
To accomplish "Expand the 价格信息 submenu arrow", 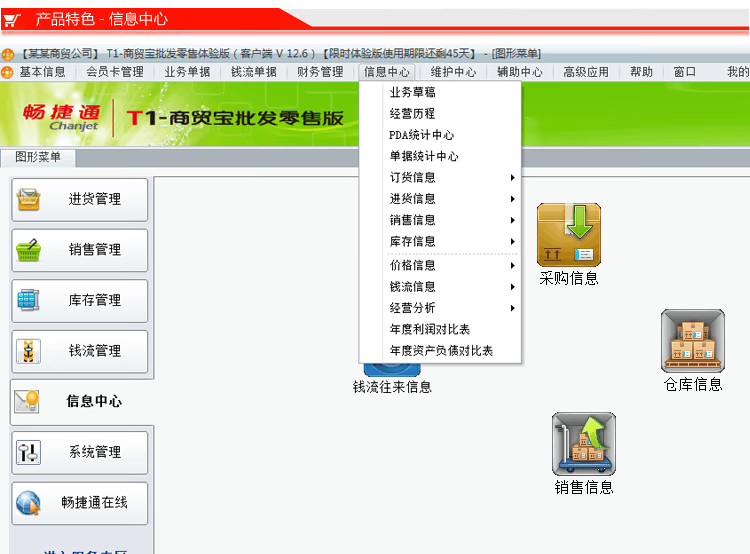I will tap(512, 266).
